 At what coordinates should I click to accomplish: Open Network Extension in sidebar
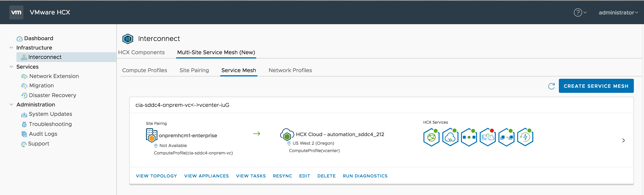click(54, 76)
